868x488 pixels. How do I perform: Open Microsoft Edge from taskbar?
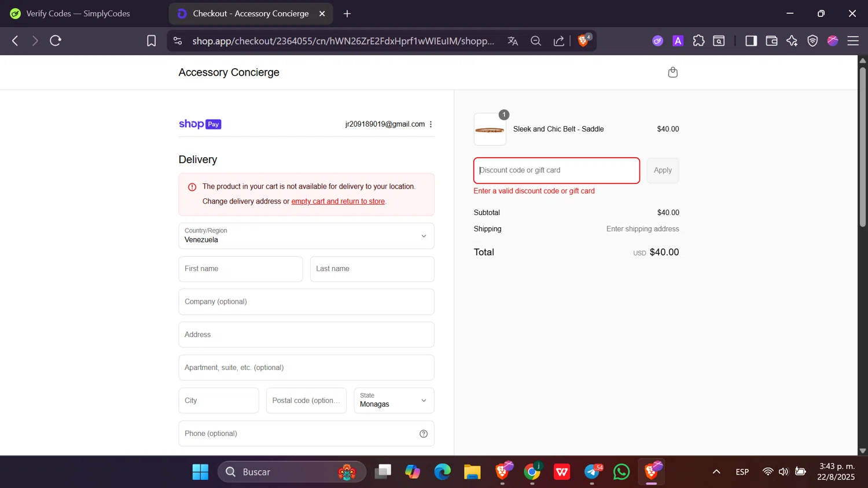click(443, 472)
